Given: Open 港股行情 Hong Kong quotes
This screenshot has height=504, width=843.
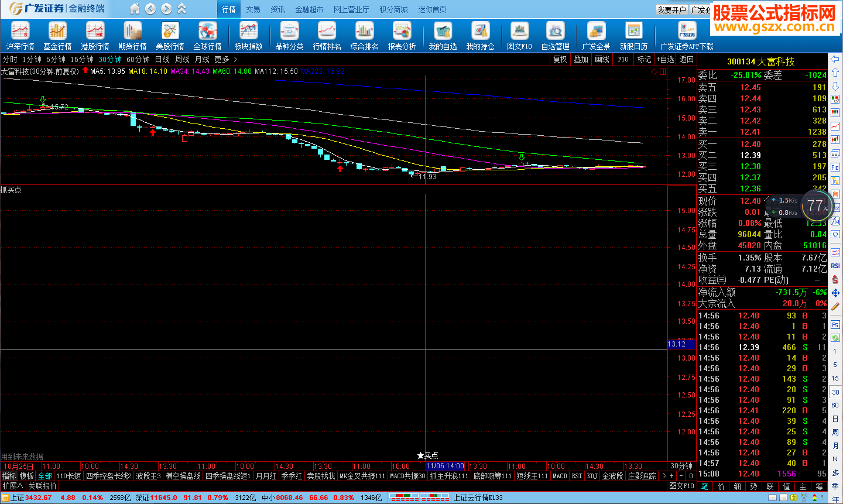Looking at the screenshot, I should click(x=95, y=36).
